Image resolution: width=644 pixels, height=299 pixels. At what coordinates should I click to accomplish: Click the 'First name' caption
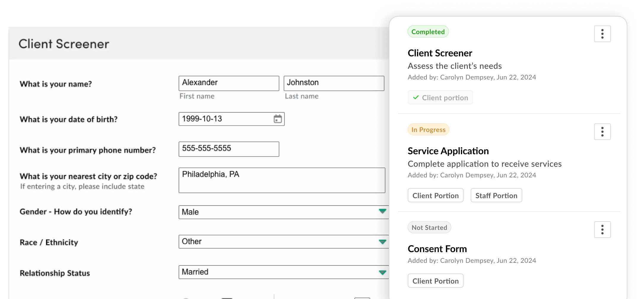[x=197, y=96]
